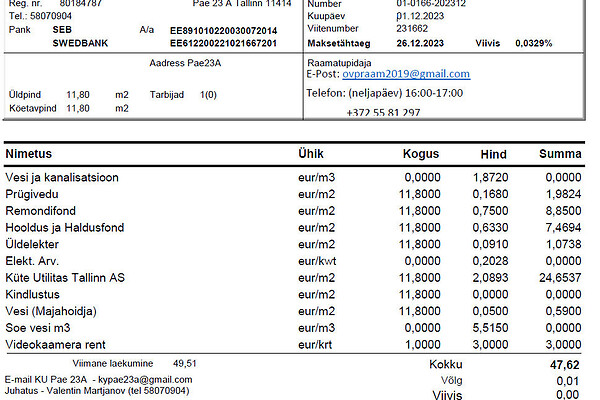Click the Viimane laekumine amount 49,51
The height and width of the screenshot is (400, 600).
pos(185,362)
